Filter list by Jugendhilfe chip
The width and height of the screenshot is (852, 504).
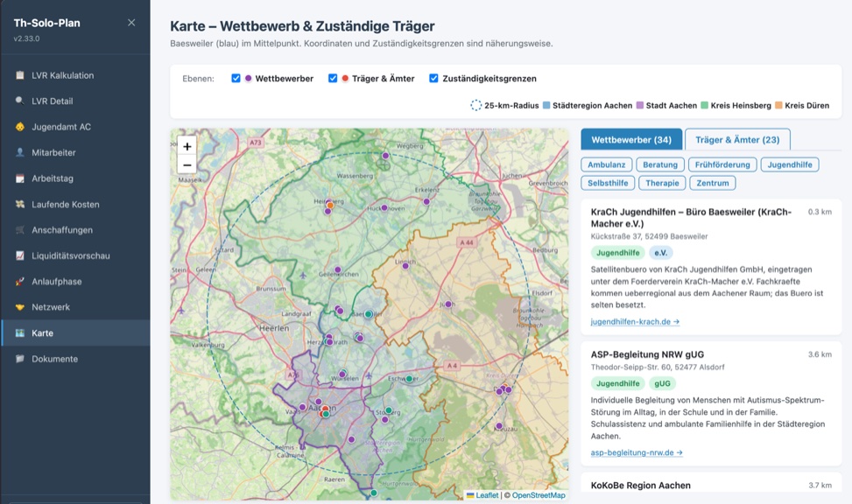(x=790, y=164)
